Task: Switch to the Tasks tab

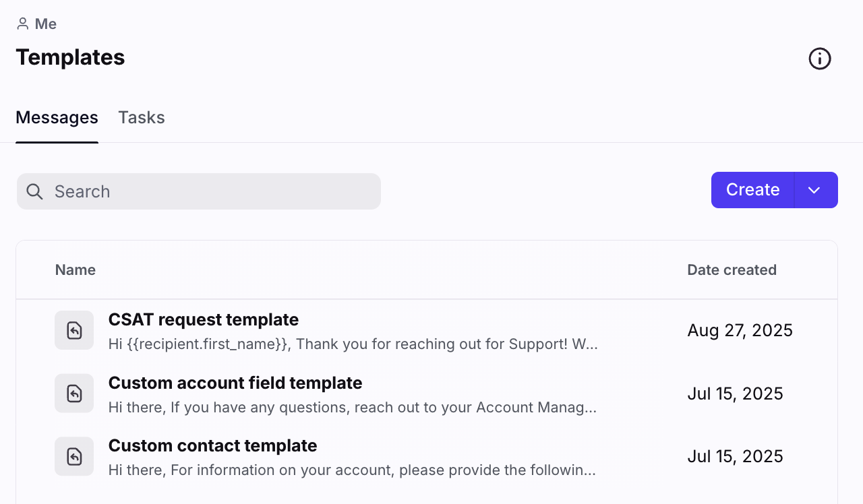Action: pos(142,117)
